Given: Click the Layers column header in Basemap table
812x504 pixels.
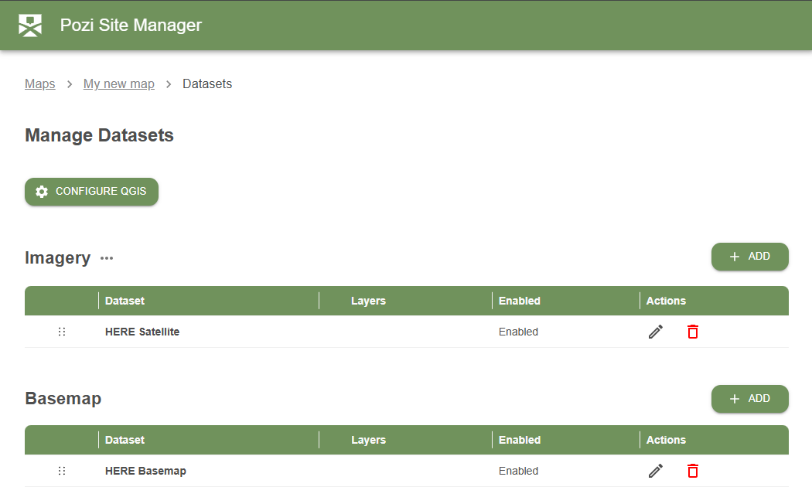Looking at the screenshot, I should pos(369,440).
